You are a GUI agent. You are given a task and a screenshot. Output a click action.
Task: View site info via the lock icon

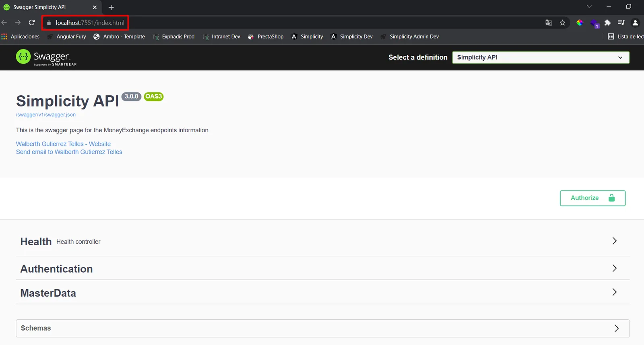[49, 23]
